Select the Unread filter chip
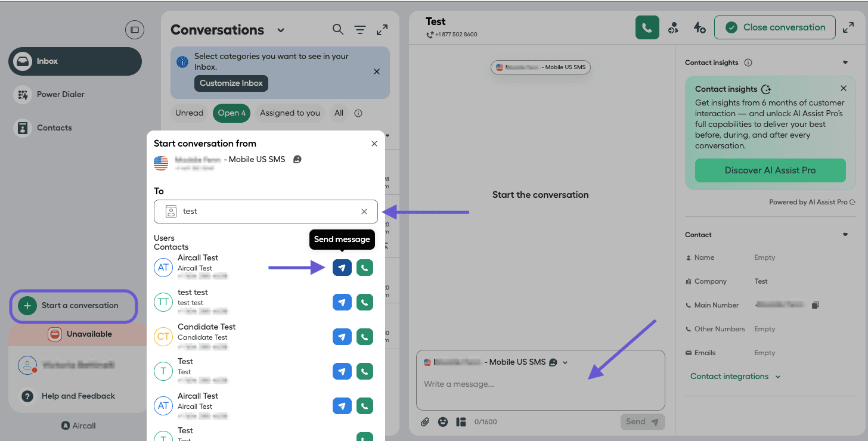The image size is (868, 441). click(x=189, y=113)
